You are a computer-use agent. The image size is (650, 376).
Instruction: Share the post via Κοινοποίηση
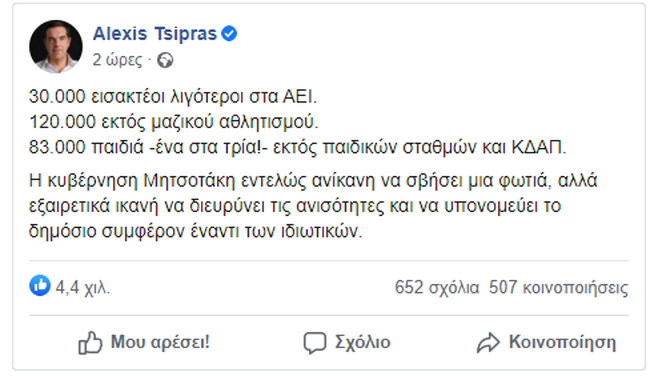click(x=546, y=342)
